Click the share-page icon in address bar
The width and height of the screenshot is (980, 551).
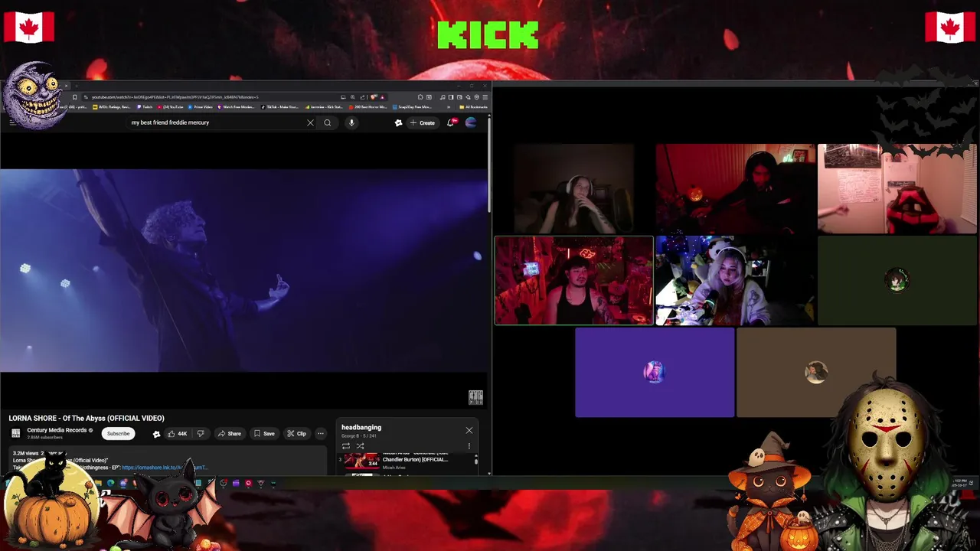(362, 97)
